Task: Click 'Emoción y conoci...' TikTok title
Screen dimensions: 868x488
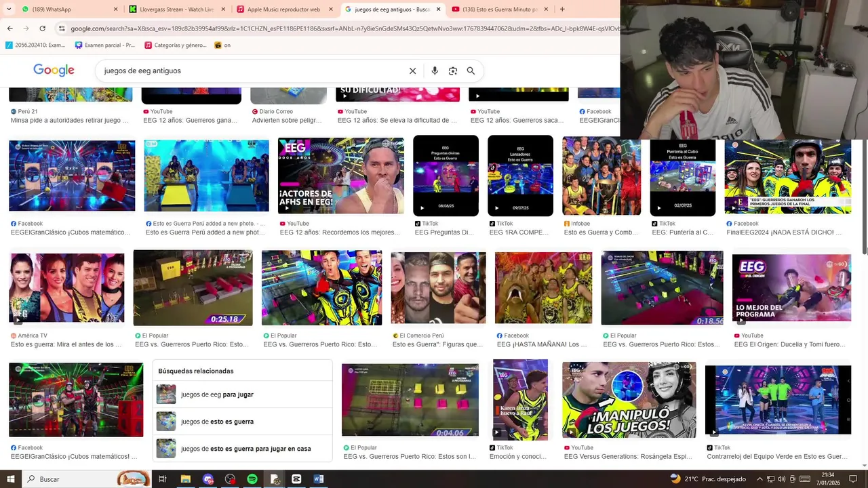Action: [x=518, y=457]
